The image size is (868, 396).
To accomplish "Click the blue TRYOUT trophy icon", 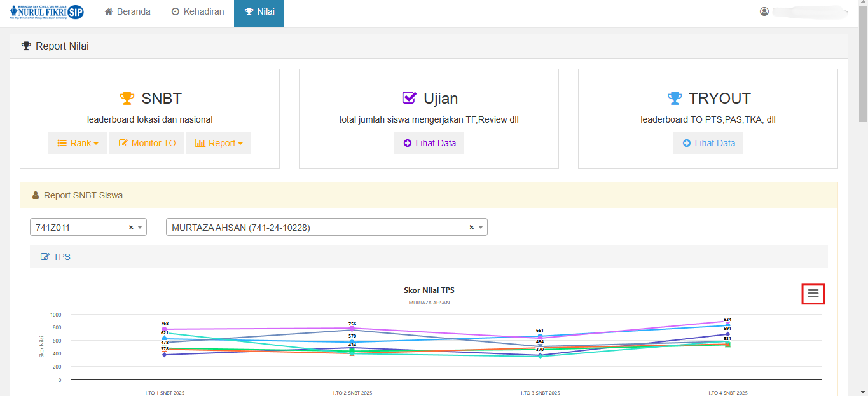I will 675,99.
